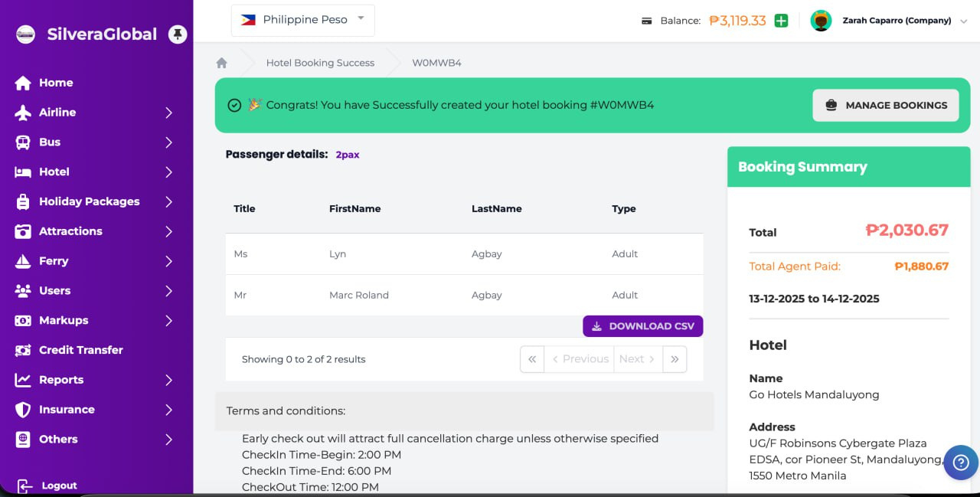
Task: Expand the Airline sidebar submenu
Action: click(168, 113)
